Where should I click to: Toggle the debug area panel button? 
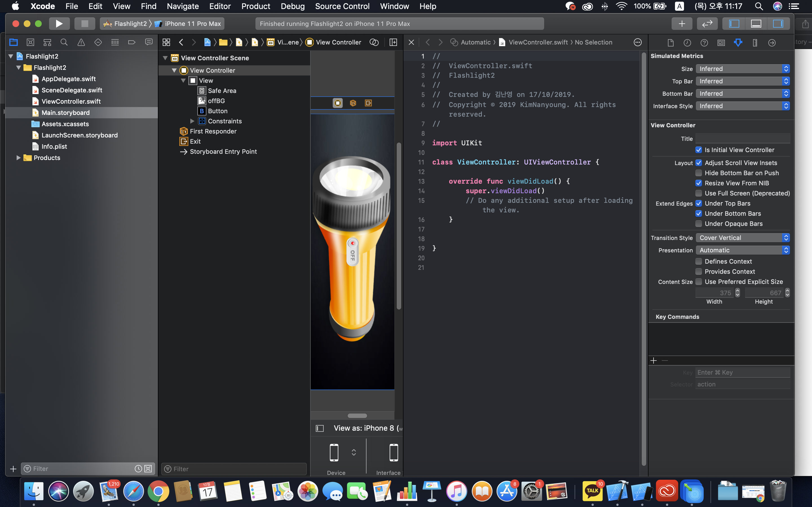click(756, 23)
